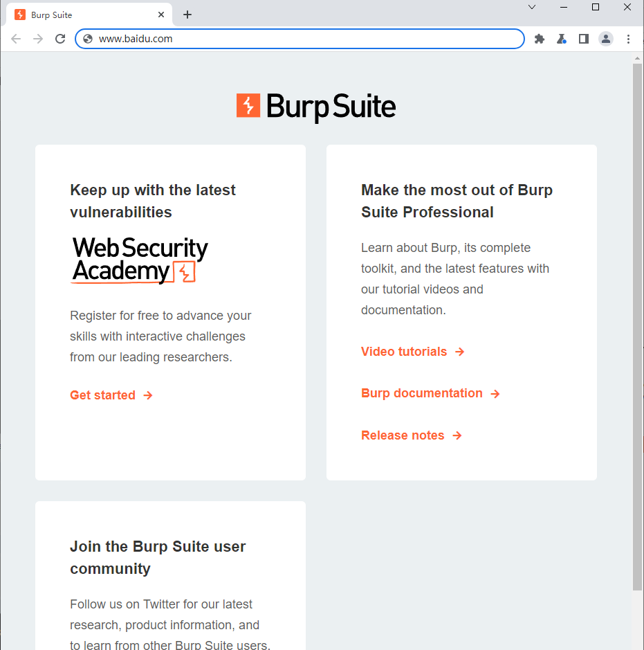Click 'Keep up with the latest vulnerabilities' heading
This screenshot has width=644, height=650.
[153, 201]
